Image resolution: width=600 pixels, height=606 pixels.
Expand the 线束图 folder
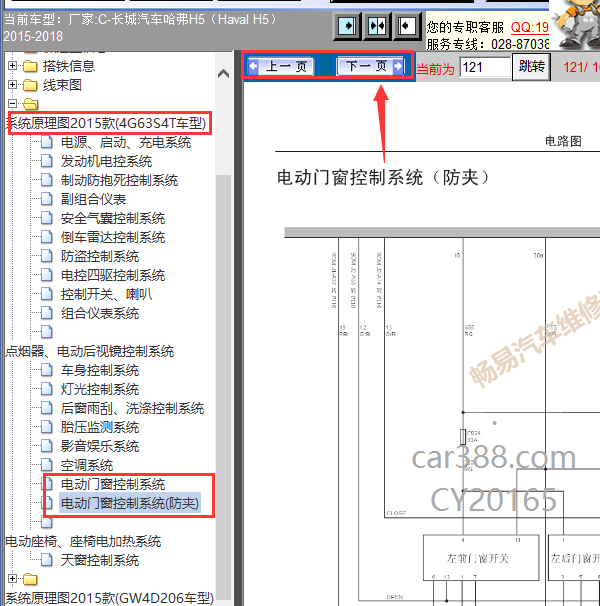12,84
